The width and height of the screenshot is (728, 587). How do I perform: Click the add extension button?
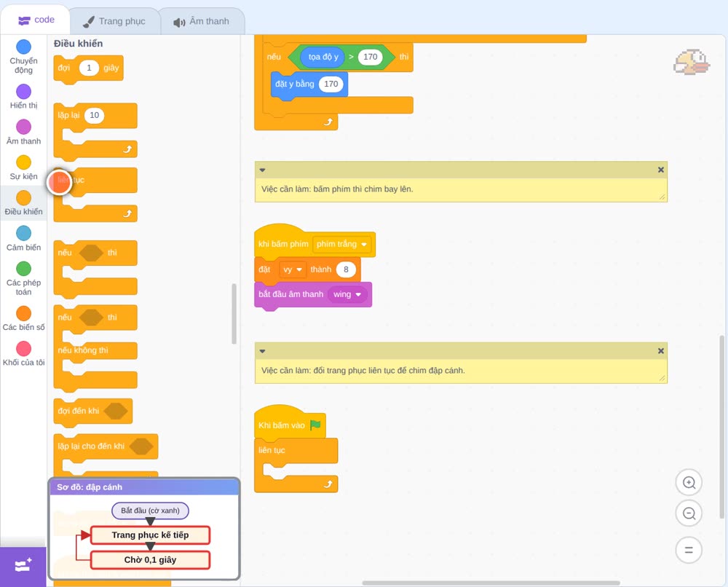click(x=23, y=566)
